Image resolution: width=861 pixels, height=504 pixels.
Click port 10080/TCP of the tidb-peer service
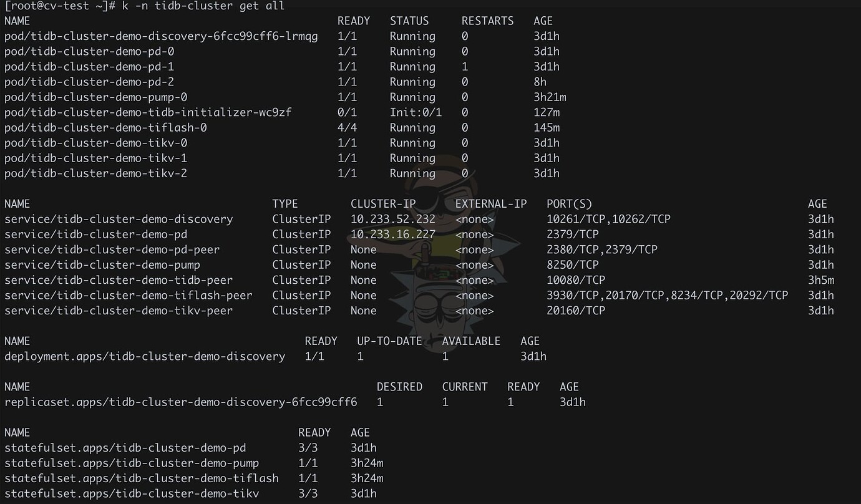pos(576,280)
